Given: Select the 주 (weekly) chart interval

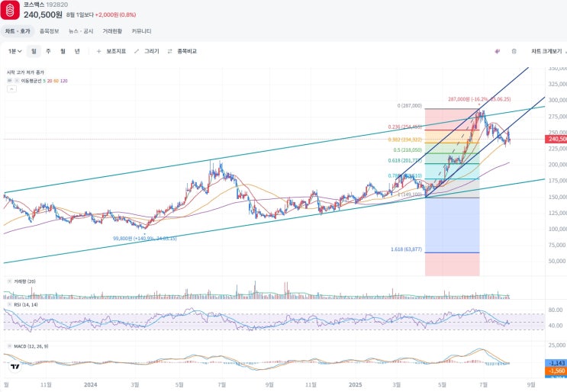Looking at the screenshot, I should coord(48,51).
